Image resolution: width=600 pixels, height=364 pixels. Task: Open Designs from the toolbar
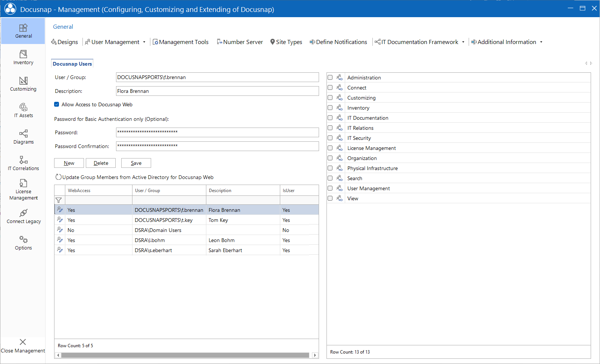[x=65, y=42]
